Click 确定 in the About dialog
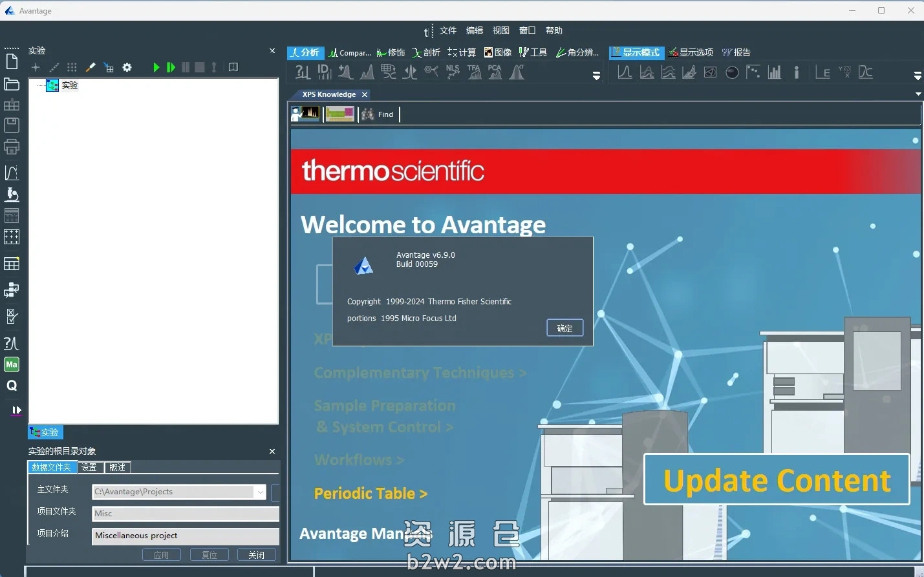924x577 pixels. click(x=564, y=328)
